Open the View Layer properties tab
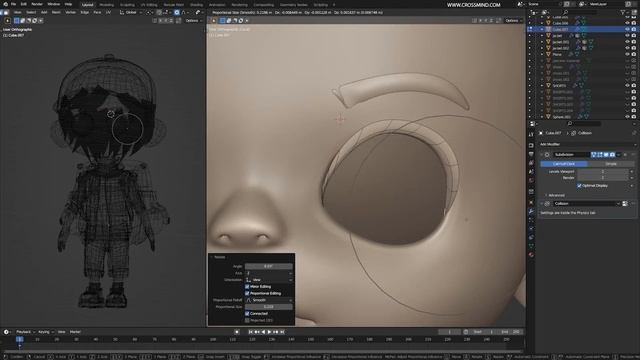Viewport: 640px width, 360px height. click(531, 163)
